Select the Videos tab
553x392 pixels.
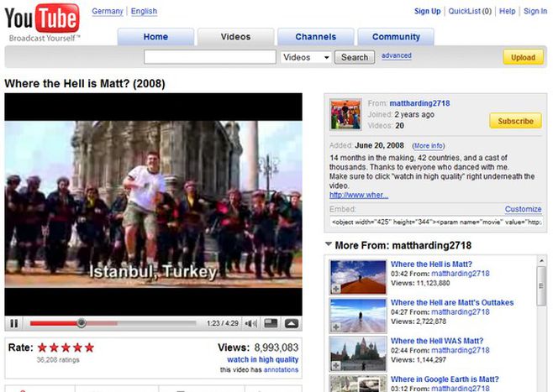pos(235,37)
